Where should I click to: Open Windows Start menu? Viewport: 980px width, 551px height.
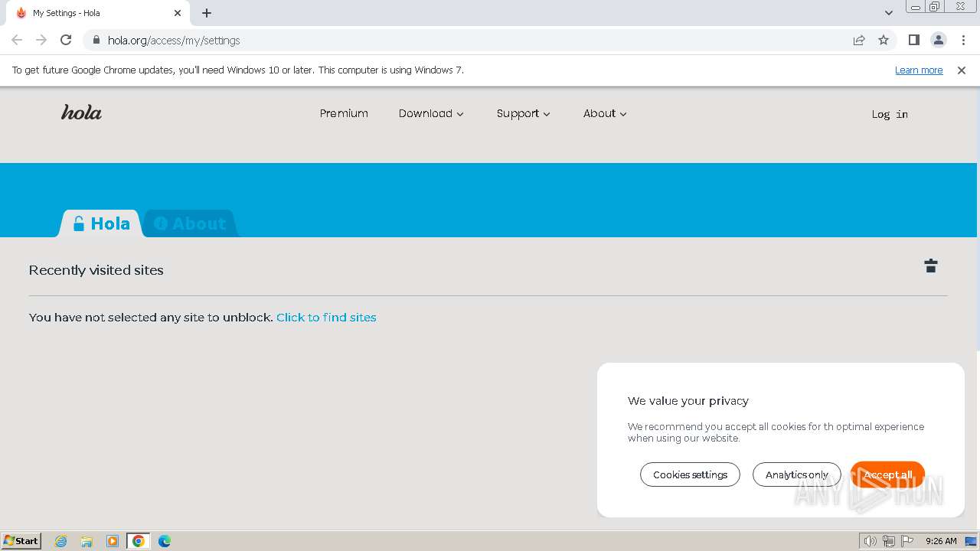click(x=21, y=541)
